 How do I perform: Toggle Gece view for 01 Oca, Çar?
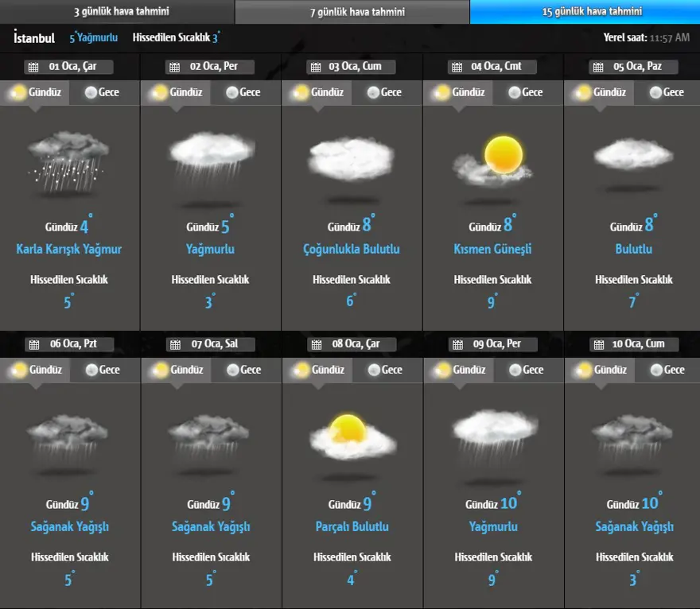(104, 92)
